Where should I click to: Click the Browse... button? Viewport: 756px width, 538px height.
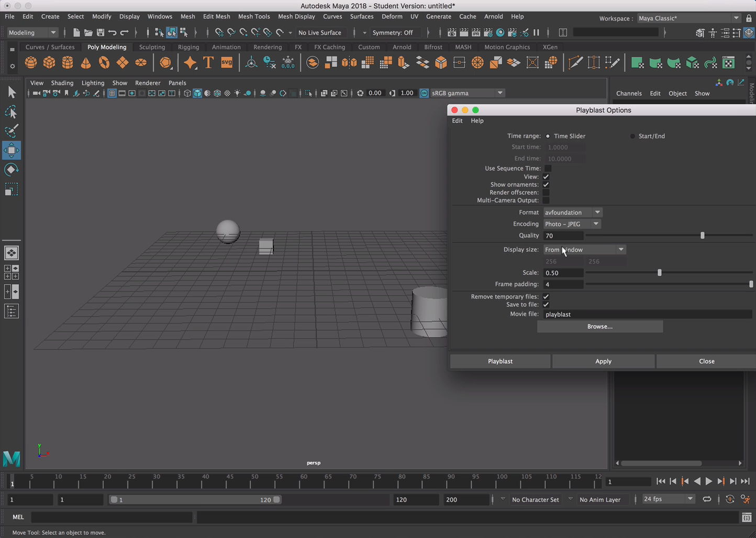point(599,327)
